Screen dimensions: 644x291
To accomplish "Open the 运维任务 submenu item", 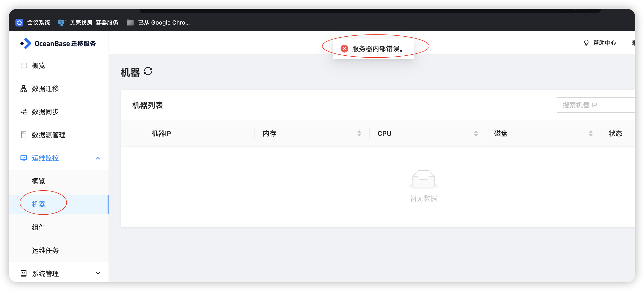I will pos(59,251).
